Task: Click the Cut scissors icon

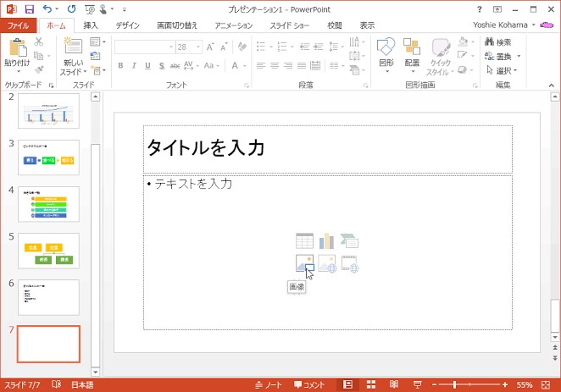Action: pyautogui.click(x=38, y=41)
